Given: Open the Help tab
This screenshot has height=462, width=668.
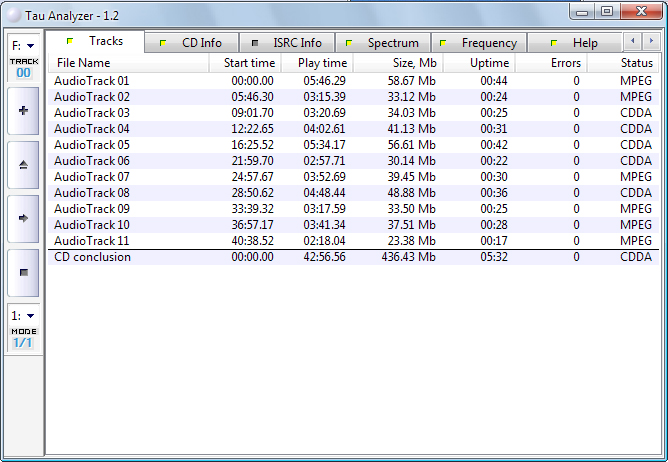Looking at the screenshot, I should point(576,43).
